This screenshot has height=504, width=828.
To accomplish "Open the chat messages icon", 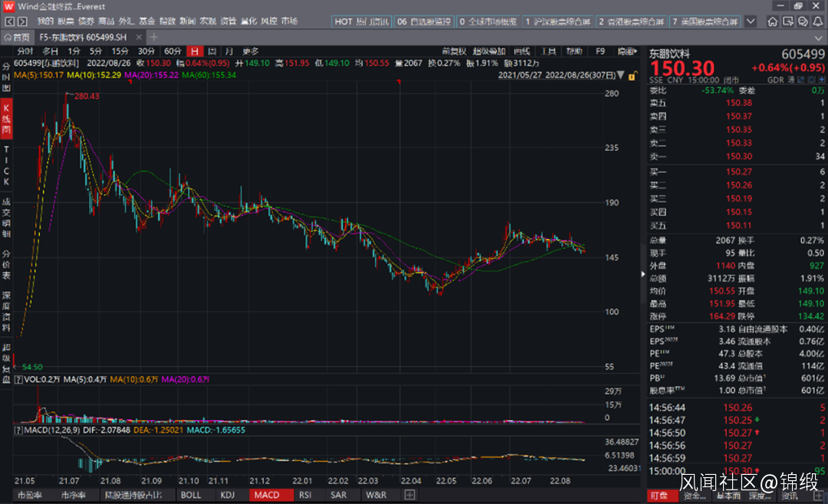I will [x=803, y=21].
